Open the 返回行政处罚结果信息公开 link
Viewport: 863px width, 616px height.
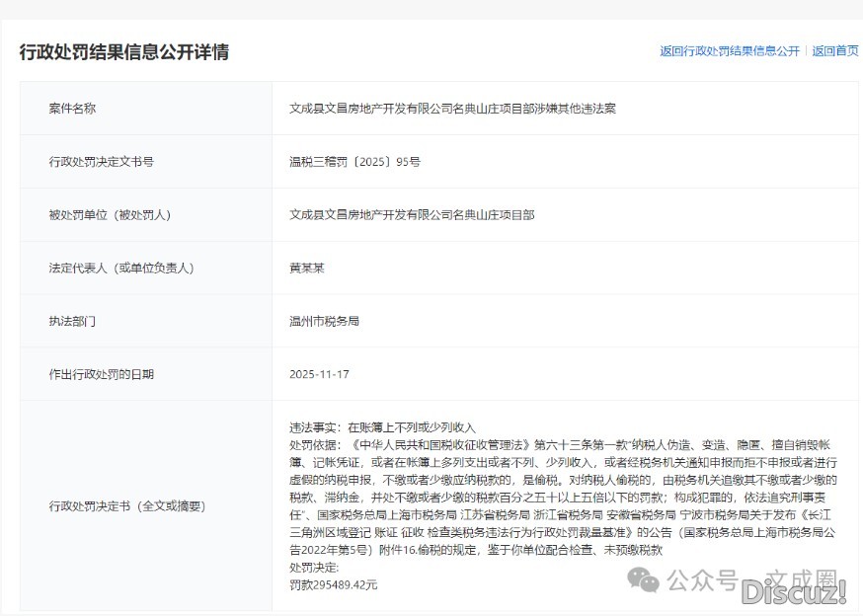coord(730,51)
